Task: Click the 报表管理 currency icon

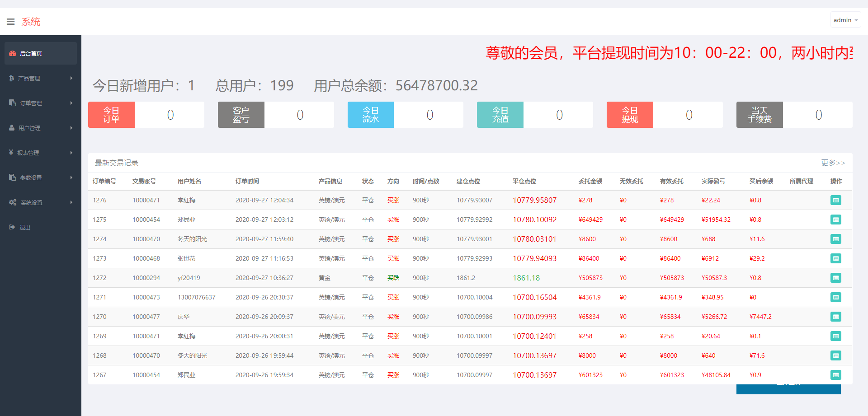Action: point(11,152)
